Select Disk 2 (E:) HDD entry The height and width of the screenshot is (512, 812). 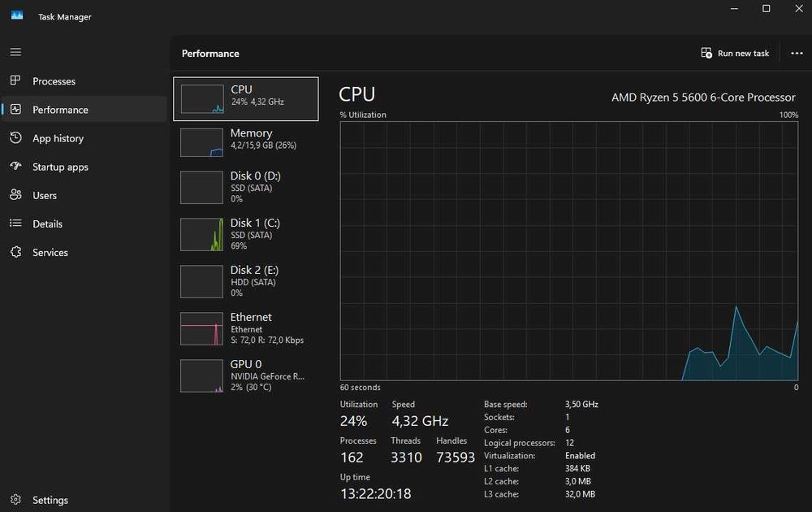click(246, 281)
